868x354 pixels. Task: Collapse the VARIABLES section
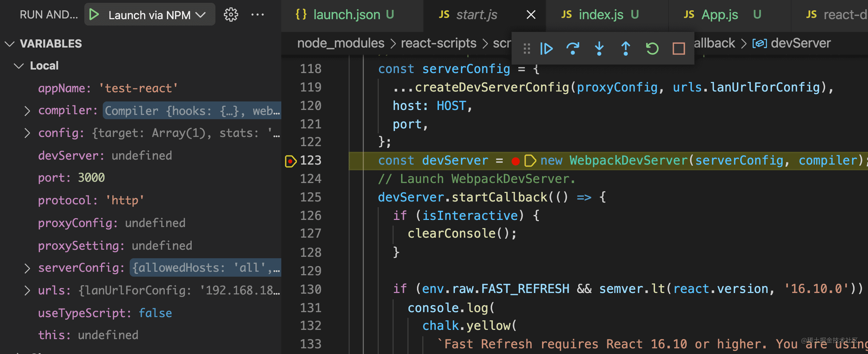point(10,44)
